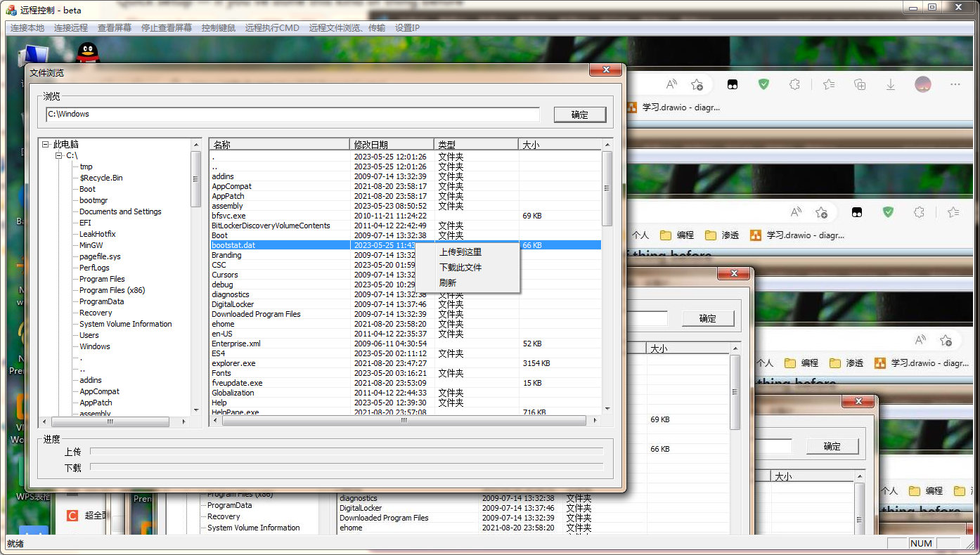Select $Recycle.Bin in the folder tree
Screen dimensions: 980x555
[x=101, y=178]
